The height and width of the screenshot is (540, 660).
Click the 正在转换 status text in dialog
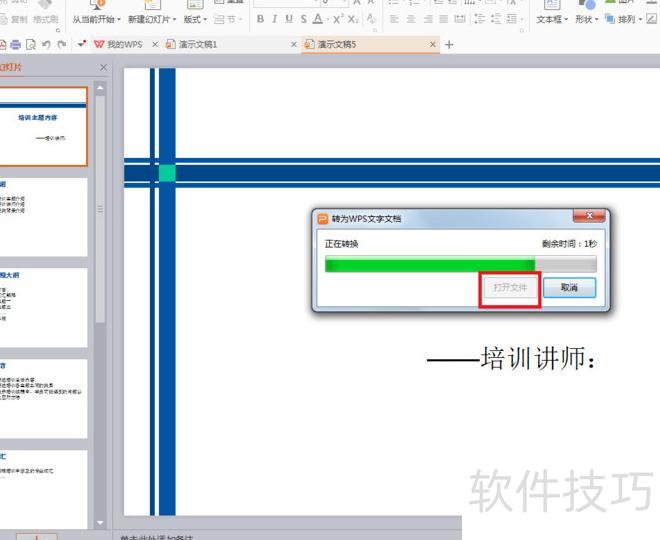pyautogui.click(x=341, y=244)
